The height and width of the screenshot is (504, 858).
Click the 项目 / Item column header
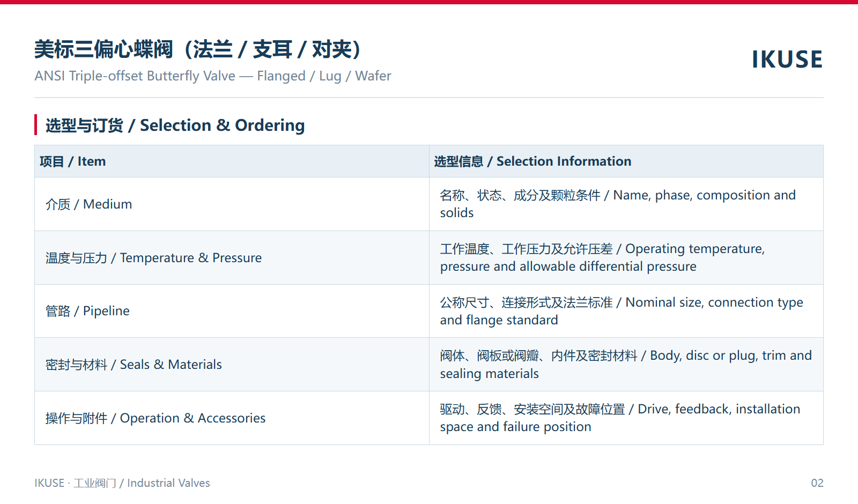pyautogui.click(x=232, y=161)
